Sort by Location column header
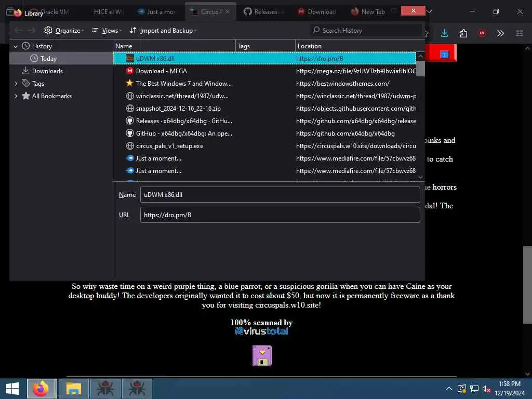532x399 pixels. point(360,46)
